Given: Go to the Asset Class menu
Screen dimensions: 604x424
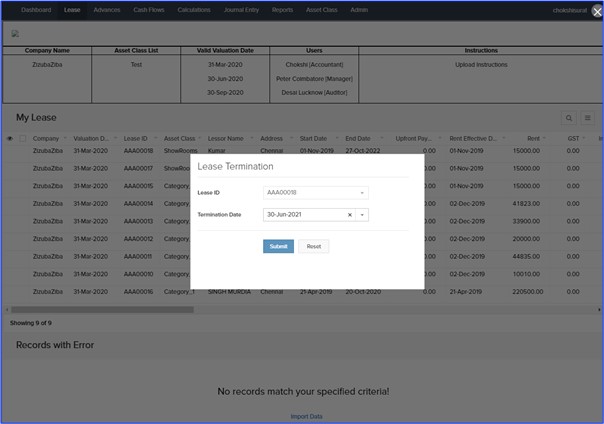Looking at the screenshot, I should click(x=321, y=9).
